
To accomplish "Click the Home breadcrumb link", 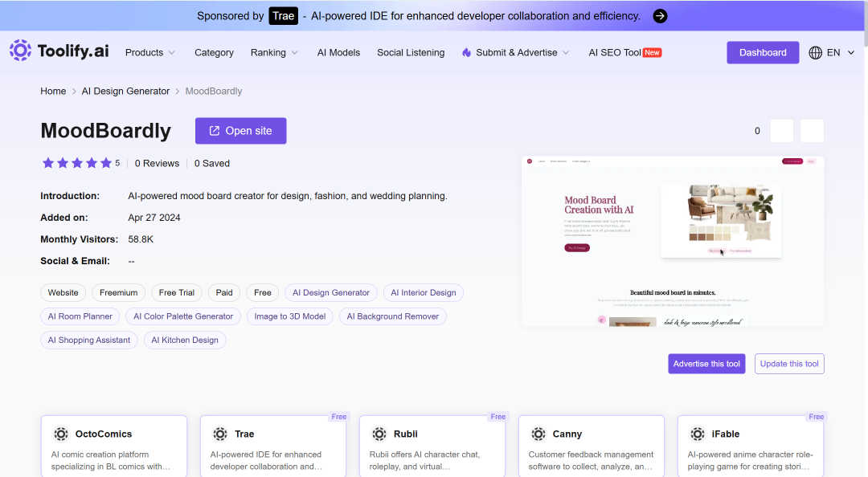I will [x=53, y=92].
